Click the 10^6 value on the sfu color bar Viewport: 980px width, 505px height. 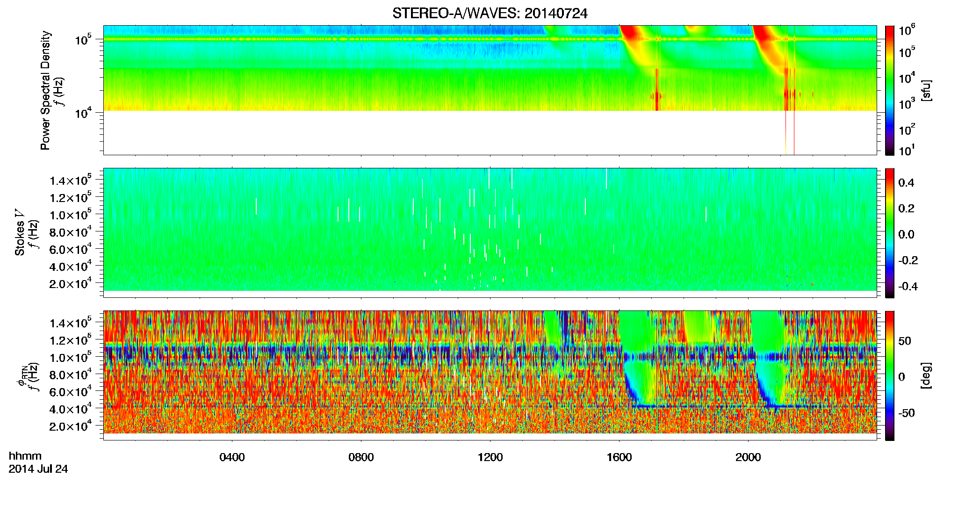(x=907, y=30)
